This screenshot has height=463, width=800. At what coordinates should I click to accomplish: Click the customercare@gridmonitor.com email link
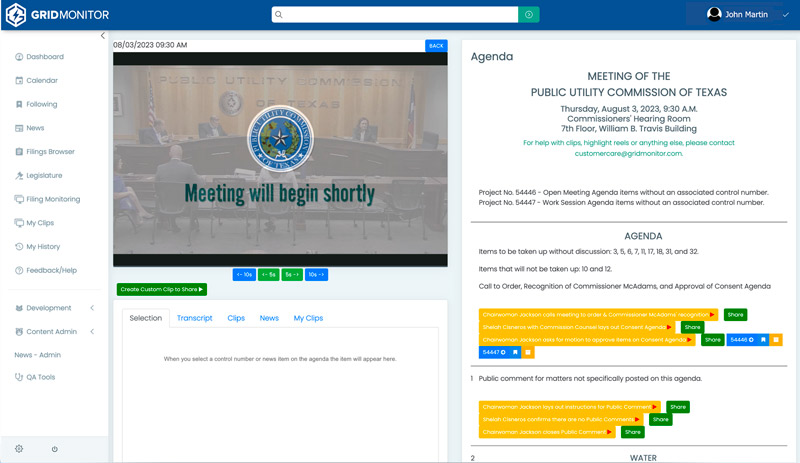tap(629, 154)
